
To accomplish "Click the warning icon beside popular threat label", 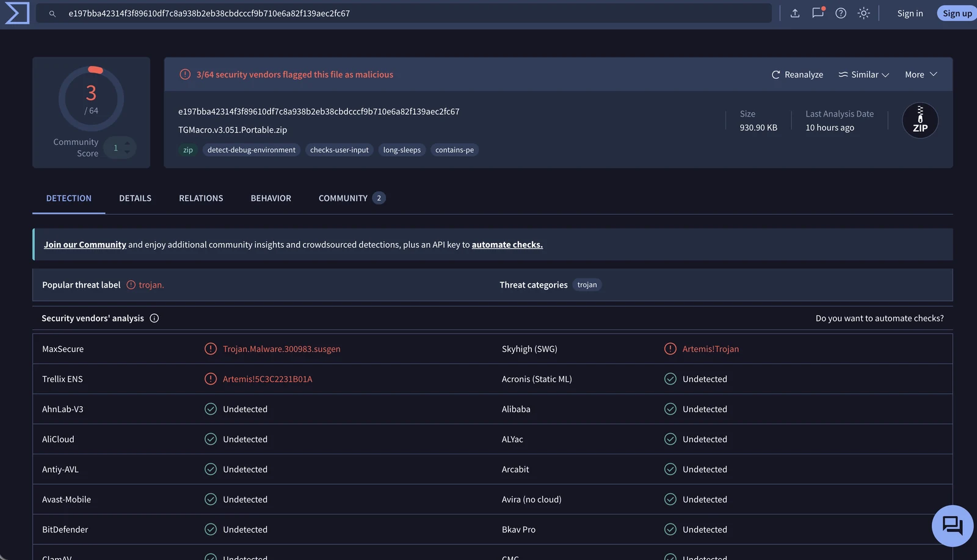I will click(131, 285).
